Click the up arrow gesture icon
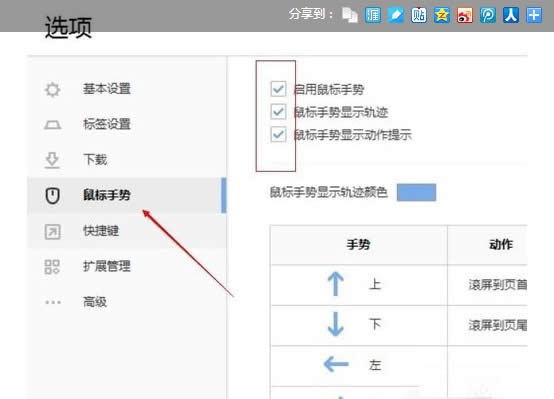The height and width of the screenshot is (399, 554). [336, 284]
